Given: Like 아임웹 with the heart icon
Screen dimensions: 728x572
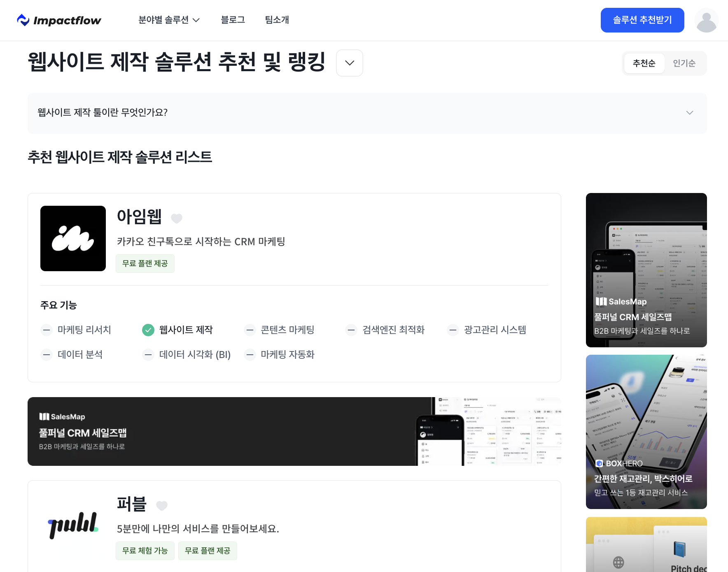Looking at the screenshot, I should [x=177, y=219].
